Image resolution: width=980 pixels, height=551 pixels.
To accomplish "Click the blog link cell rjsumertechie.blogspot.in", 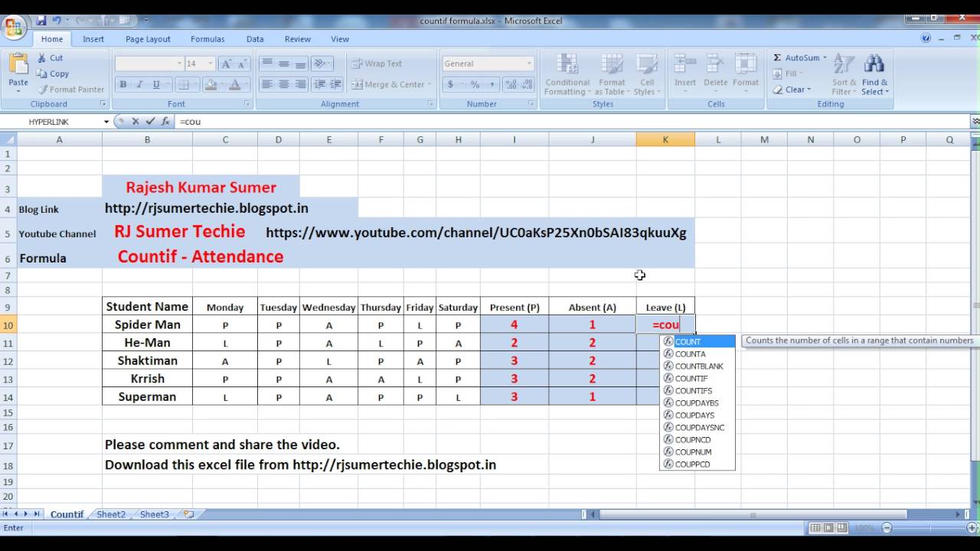I will click(x=207, y=208).
